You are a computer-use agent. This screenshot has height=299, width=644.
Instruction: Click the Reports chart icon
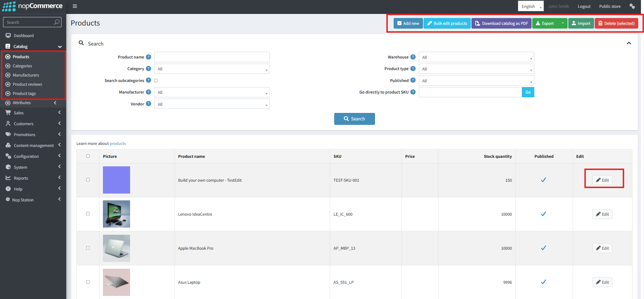8,178
